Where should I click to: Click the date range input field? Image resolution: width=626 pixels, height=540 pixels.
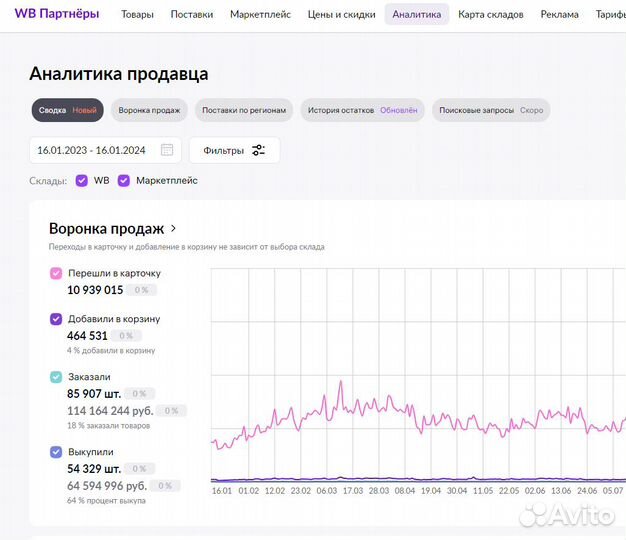[92, 150]
